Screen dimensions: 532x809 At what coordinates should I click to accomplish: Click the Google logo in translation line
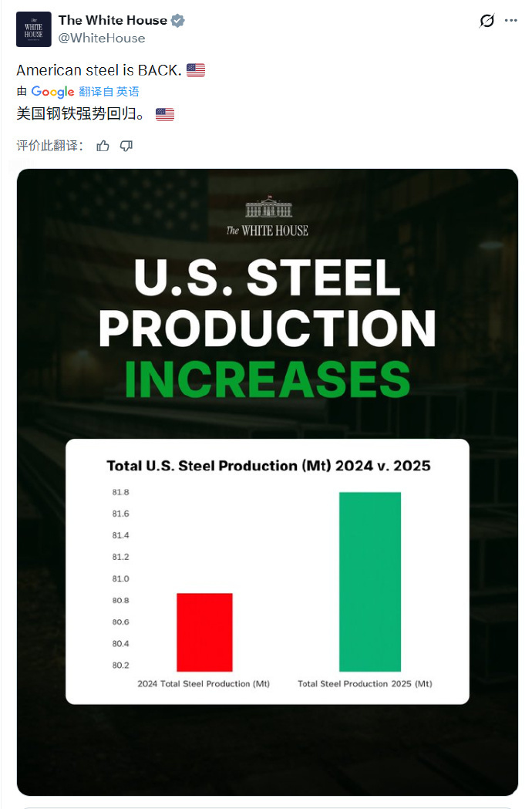[52, 92]
